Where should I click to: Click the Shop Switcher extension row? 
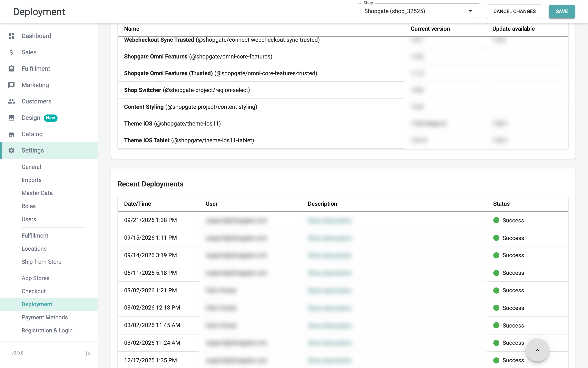coord(343,90)
